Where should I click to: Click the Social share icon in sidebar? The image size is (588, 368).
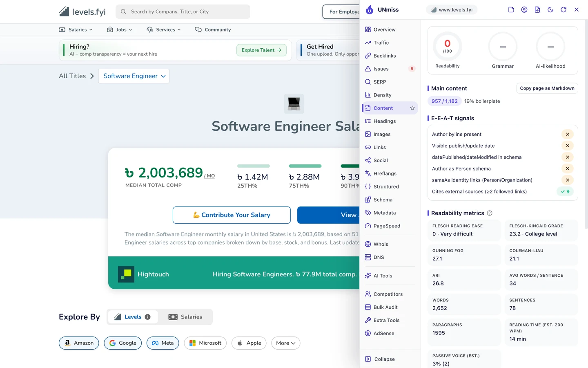coord(368,160)
